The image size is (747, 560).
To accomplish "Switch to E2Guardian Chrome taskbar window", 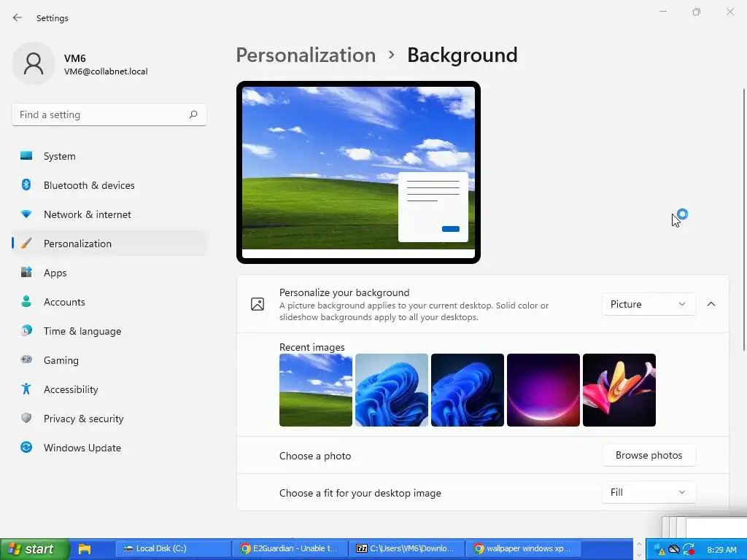I will point(290,548).
